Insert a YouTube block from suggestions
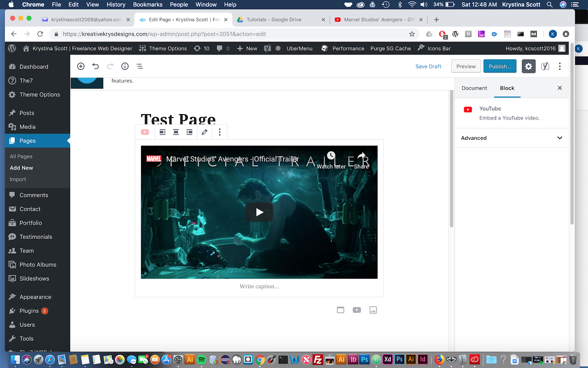588x368 pixels. tap(357, 310)
